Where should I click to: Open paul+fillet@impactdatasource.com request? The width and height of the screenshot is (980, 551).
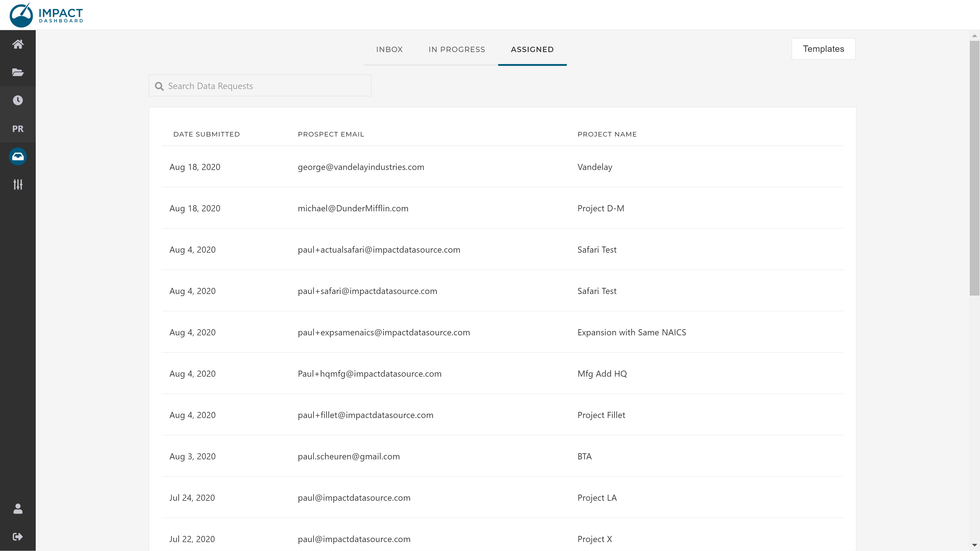[x=366, y=415]
